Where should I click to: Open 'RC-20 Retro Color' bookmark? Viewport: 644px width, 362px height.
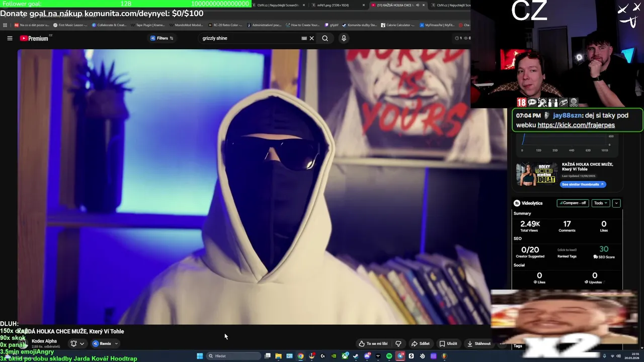(225, 25)
